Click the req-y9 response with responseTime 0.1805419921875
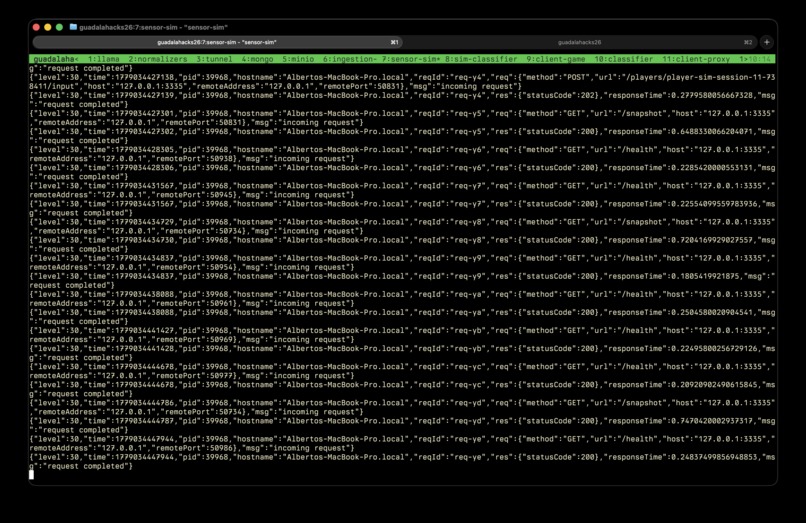This screenshot has width=806, height=523. point(402,280)
